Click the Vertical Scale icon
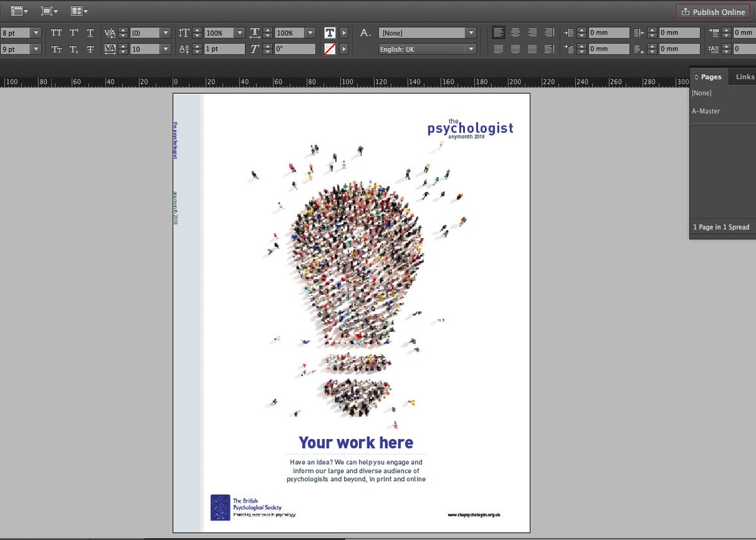Screen dimensions: 756x540 point(184,33)
